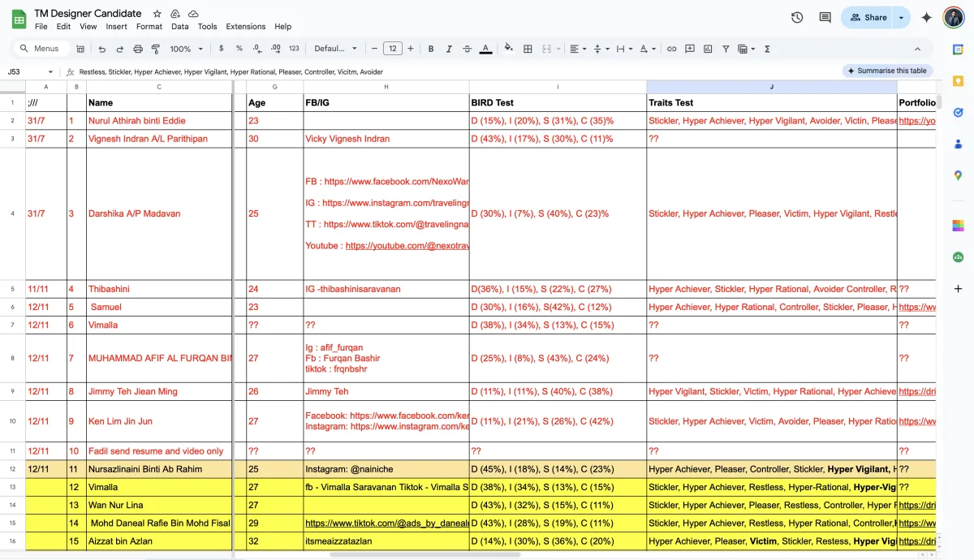Screen dimensions: 974x560
Task: Open the borders tool
Action: point(528,49)
